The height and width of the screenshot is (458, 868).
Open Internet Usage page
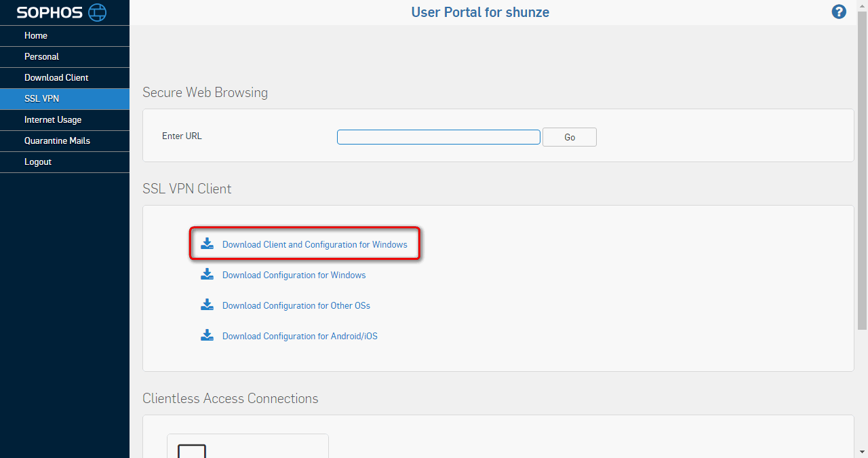point(64,120)
